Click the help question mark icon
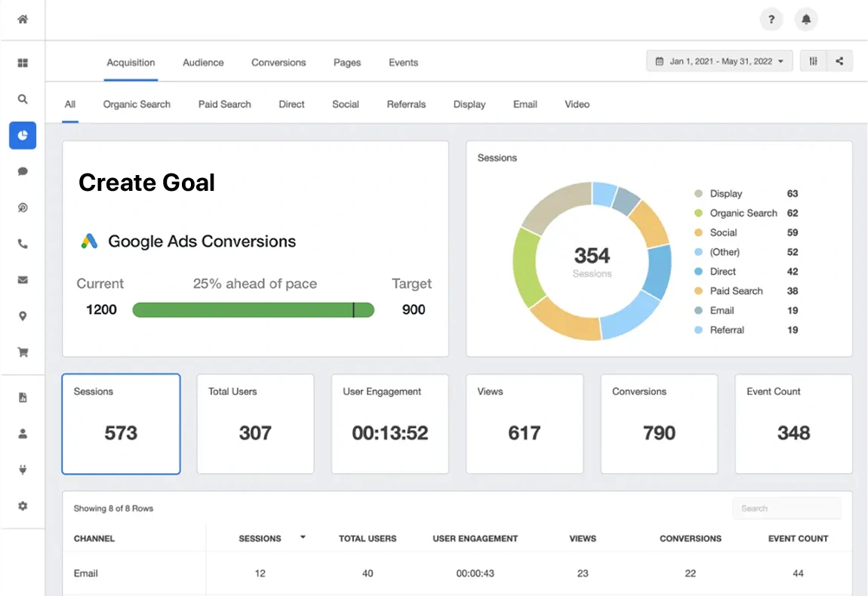Image resolution: width=868 pixels, height=596 pixels. (771, 19)
